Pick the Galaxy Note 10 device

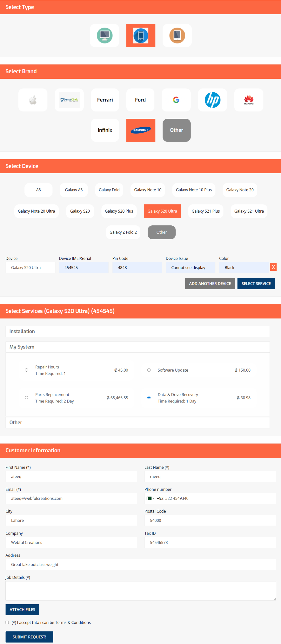(x=148, y=190)
